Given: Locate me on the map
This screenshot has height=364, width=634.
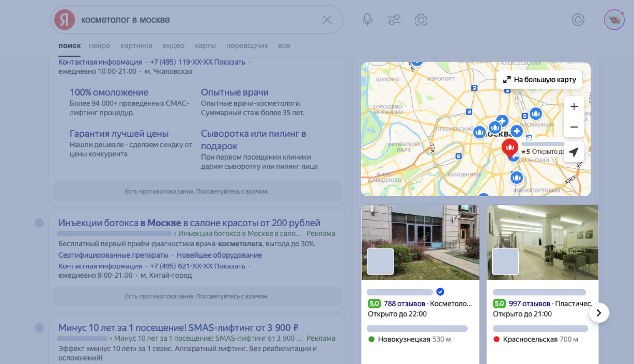Looking at the screenshot, I should (x=574, y=152).
